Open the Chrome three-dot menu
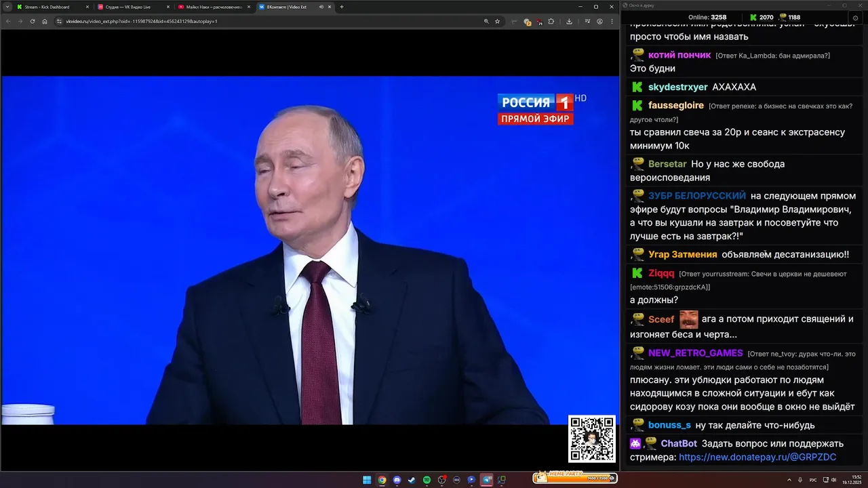 [612, 21]
